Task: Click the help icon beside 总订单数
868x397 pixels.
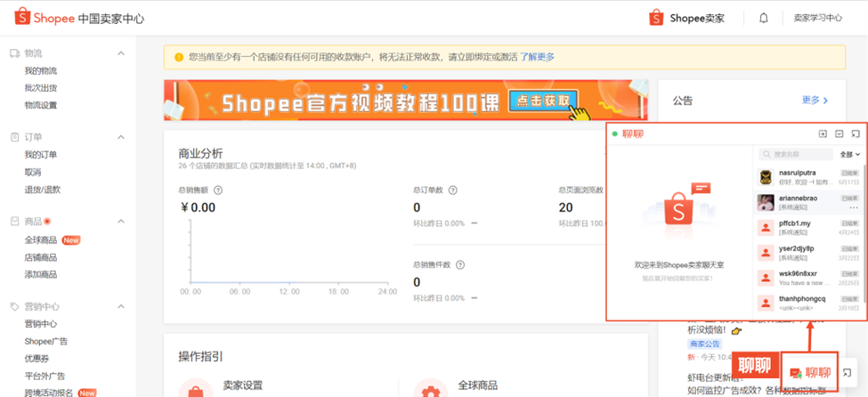Action: 453,190
